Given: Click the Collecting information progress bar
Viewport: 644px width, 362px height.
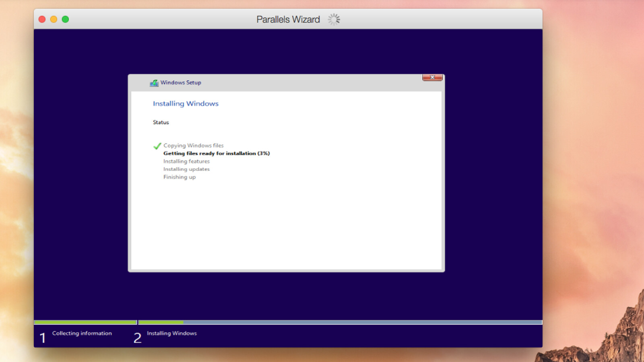Looking at the screenshot, I should [86, 322].
